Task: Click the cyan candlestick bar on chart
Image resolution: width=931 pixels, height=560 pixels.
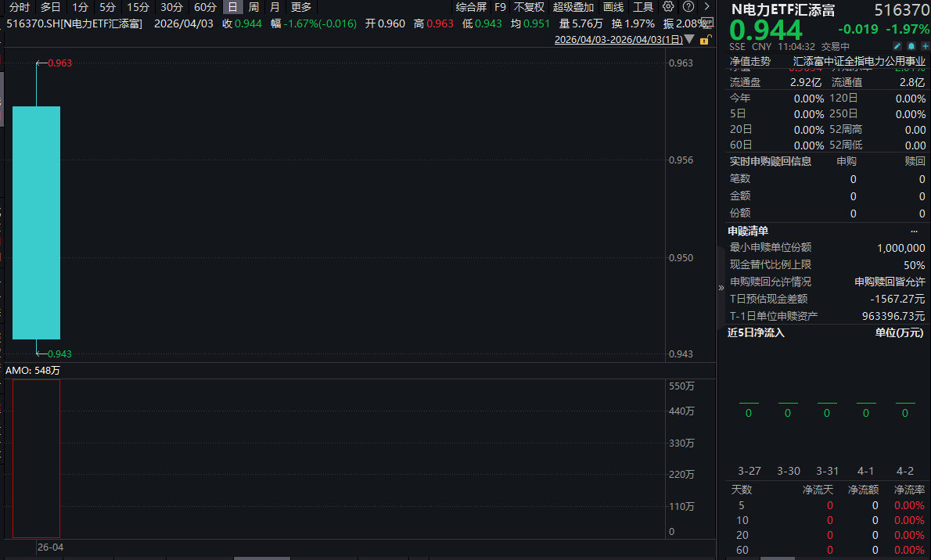Action: [x=36, y=222]
